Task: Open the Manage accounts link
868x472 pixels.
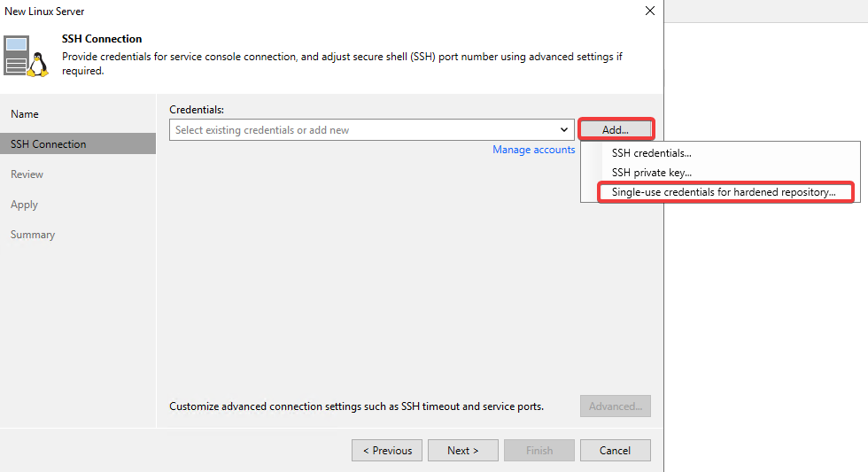Action: (533, 150)
